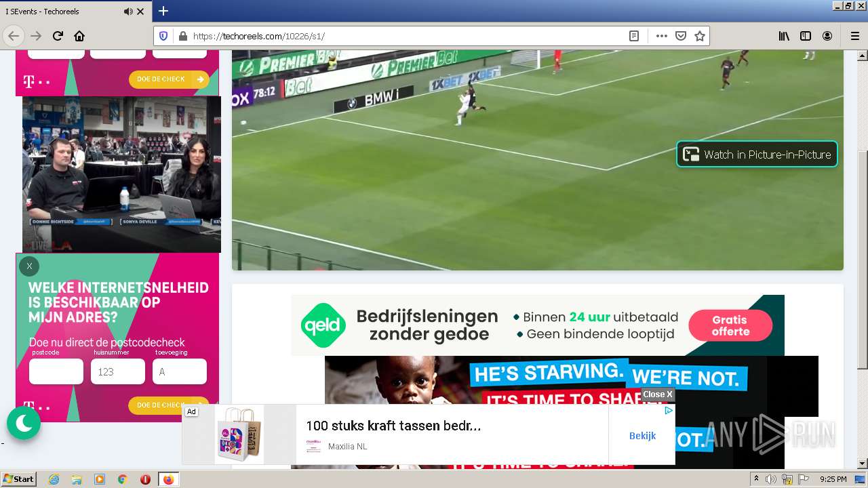Reload the current page
The height and width of the screenshot is (488, 868).
58,36
